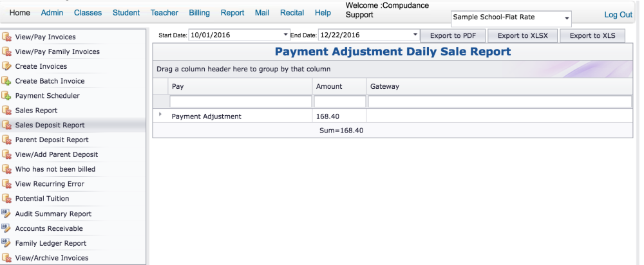Sort by the Pay column header
The image size is (644, 265).
point(240,87)
